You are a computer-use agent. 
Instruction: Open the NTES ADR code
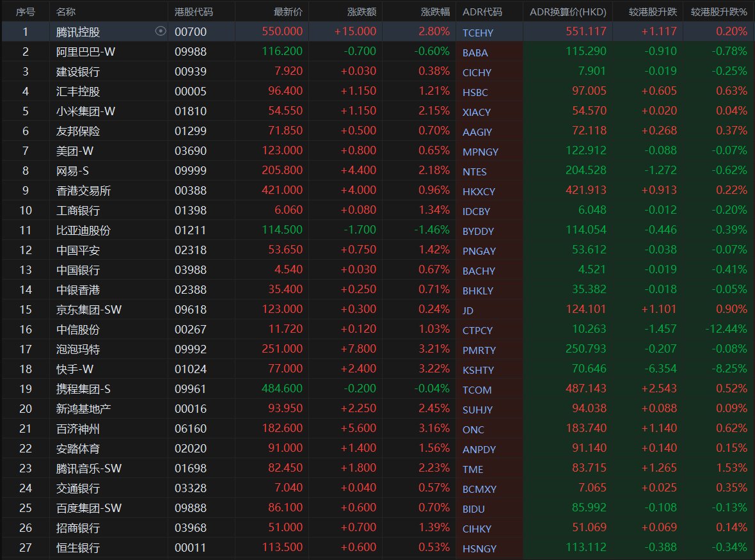pyautogui.click(x=474, y=172)
